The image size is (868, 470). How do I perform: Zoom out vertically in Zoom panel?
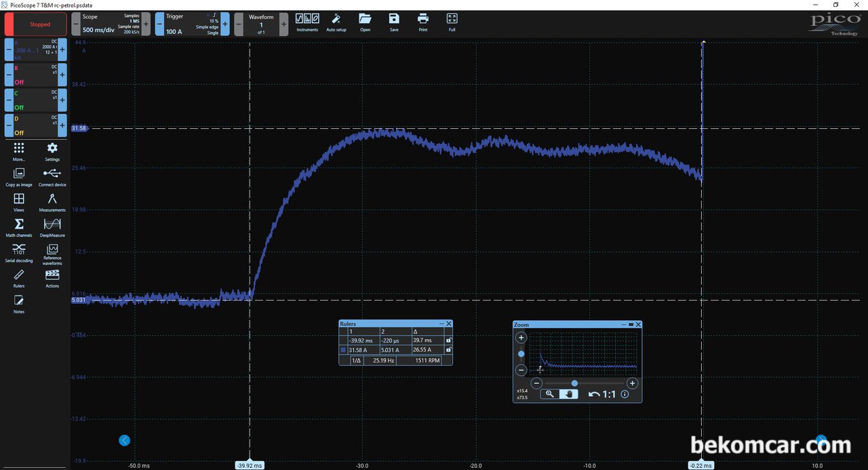click(x=521, y=370)
